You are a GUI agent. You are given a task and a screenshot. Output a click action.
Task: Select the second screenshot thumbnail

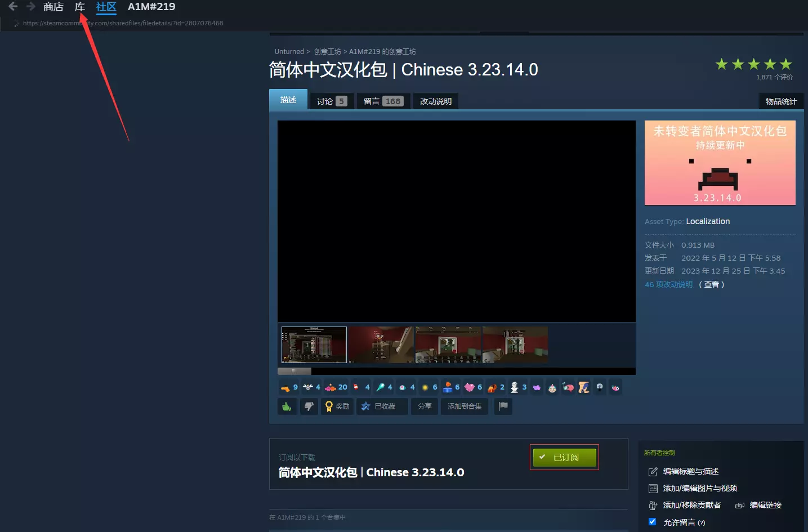[381, 345]
